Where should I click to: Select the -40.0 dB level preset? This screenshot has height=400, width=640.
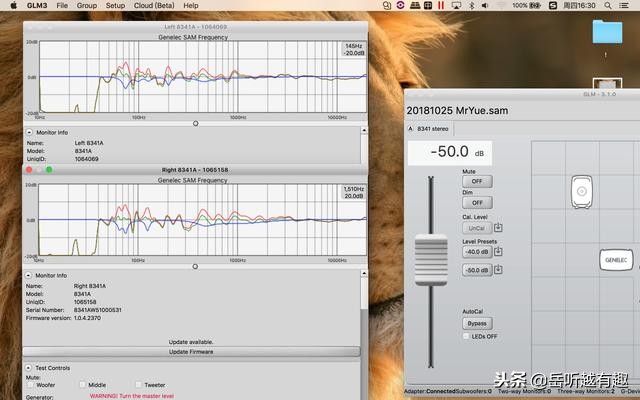(477, 252)
